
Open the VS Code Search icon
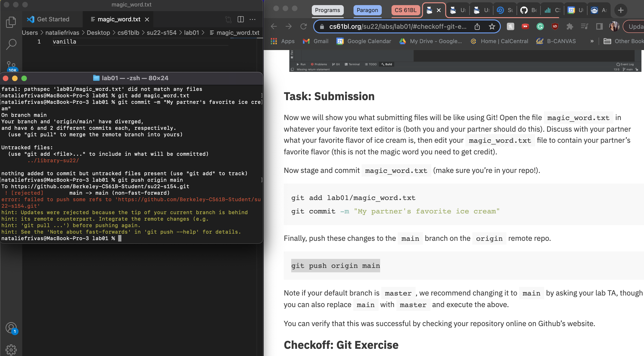pyautogui.click(x=11, y=44)
